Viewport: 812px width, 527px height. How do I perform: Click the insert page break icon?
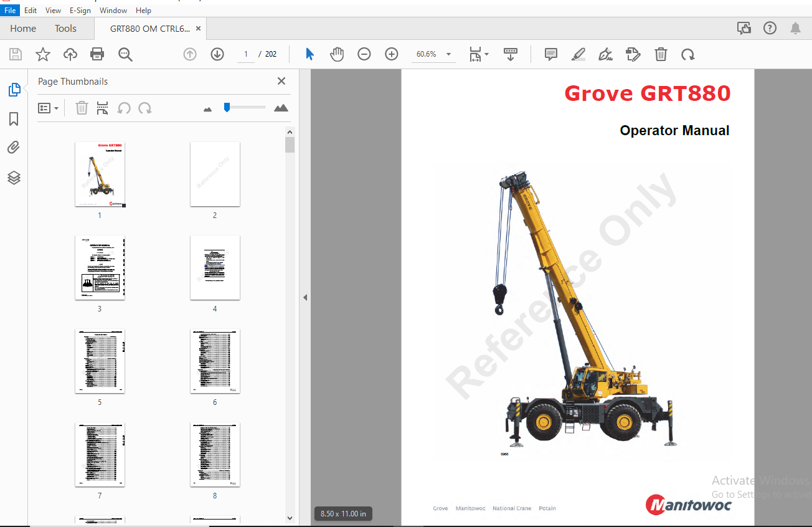pyautogui.click(x=103, y=108)
